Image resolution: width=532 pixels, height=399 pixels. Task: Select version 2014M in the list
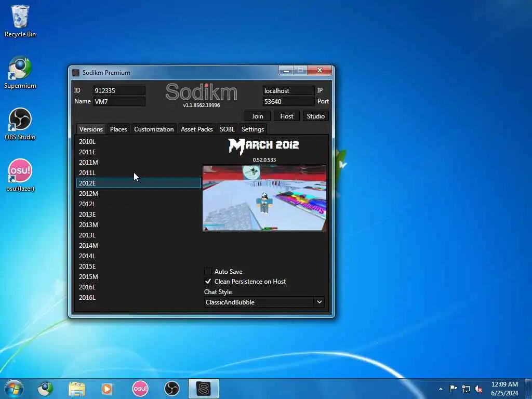[139, 245]
